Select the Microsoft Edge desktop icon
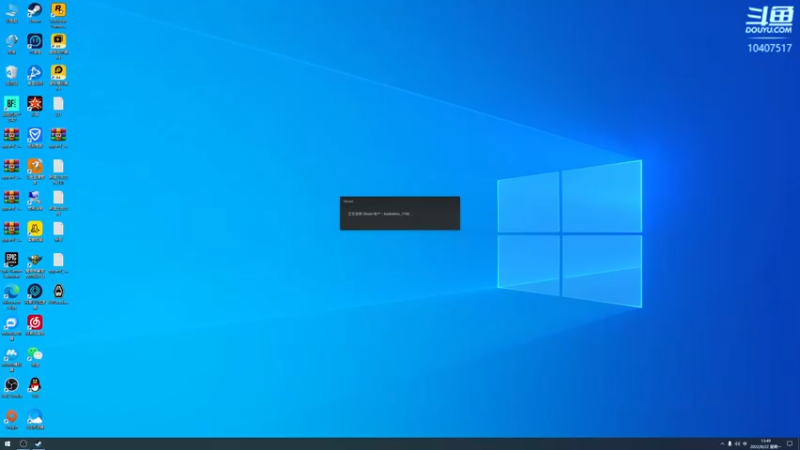The height and width of the screenshot is (450, 800). tap(11, 291)
